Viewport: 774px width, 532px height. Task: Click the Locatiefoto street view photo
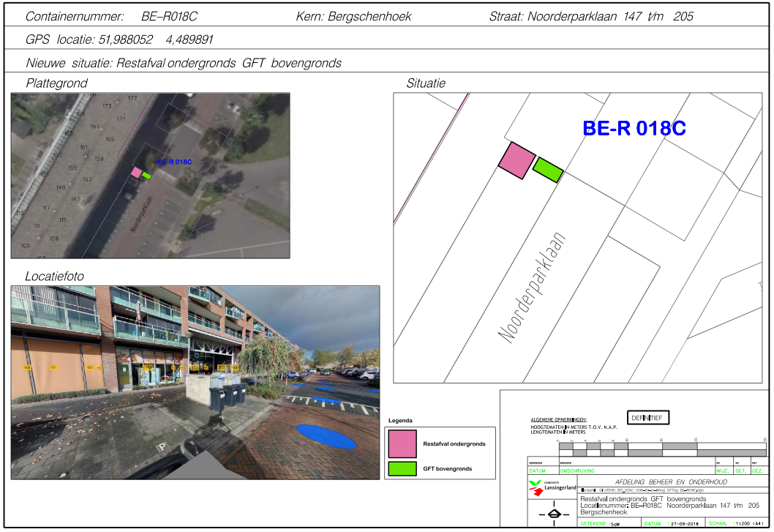[x=195, y=382]
